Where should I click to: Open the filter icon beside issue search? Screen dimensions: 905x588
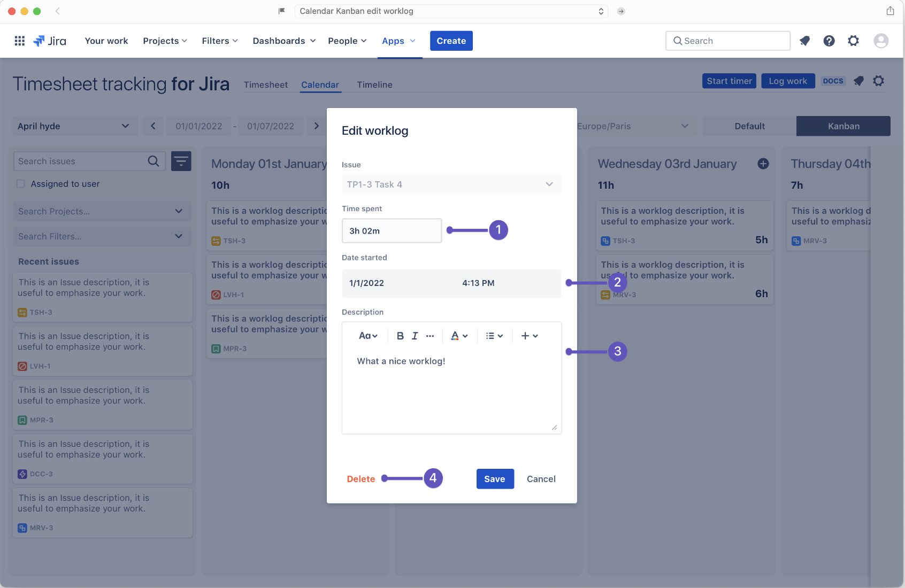click(x=181, y=161)
